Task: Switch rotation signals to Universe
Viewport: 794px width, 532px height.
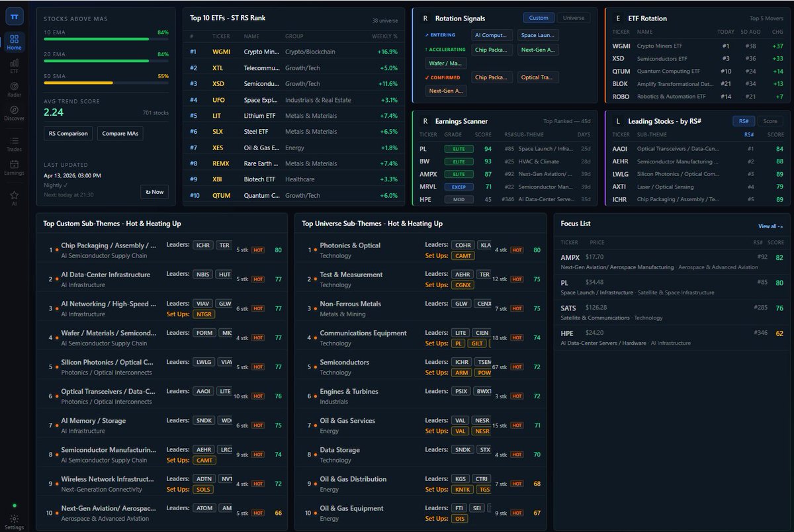Action: (x=573, y=18)
